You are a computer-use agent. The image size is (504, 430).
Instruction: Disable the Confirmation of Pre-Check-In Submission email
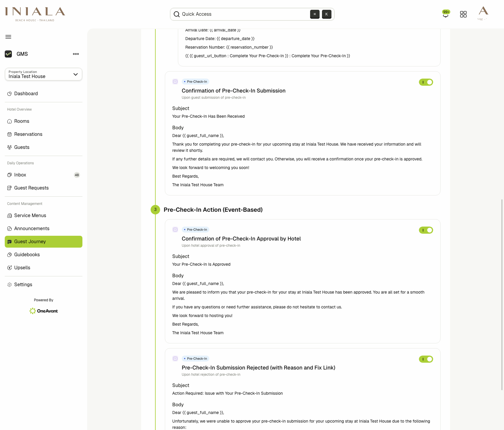[x=426, y=82]
